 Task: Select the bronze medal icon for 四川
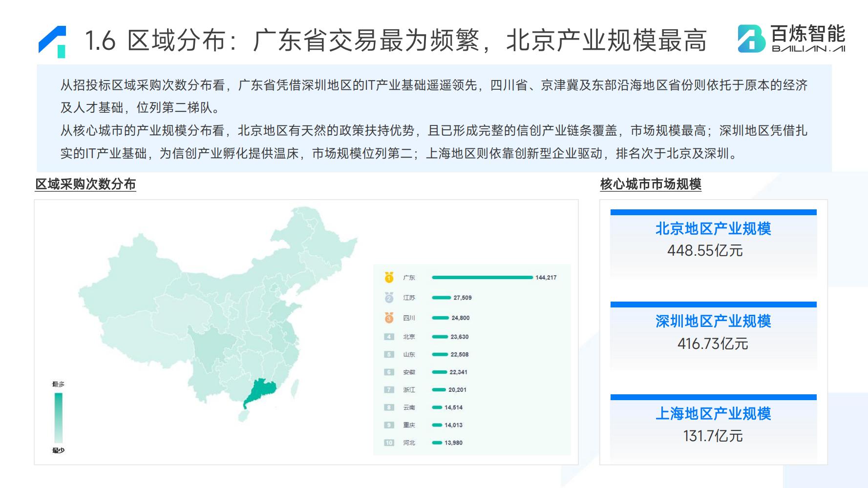pyautogui.click(x=389, y=318)
